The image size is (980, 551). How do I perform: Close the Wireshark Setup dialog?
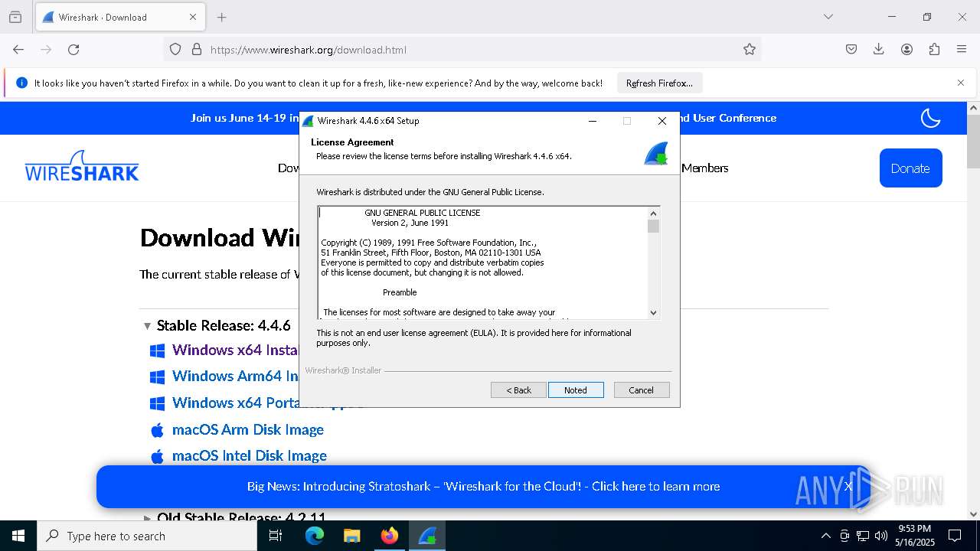point(662,121)
